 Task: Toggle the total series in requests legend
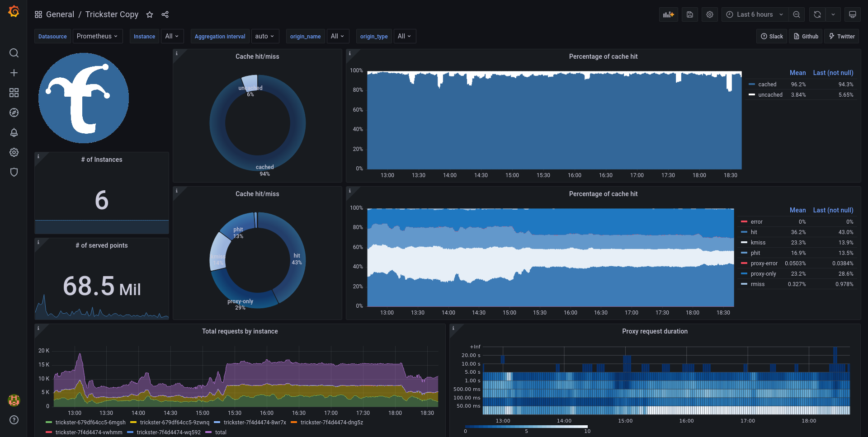(x=221, y=432)
